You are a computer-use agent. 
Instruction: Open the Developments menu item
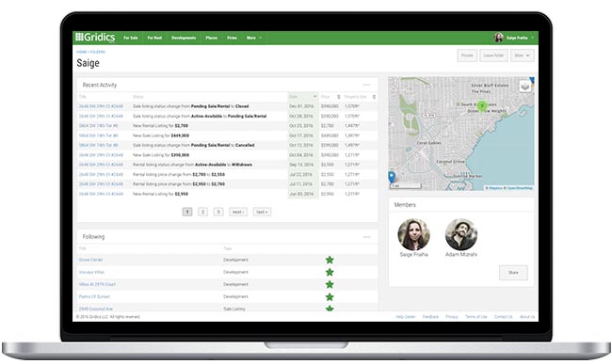pyautogui.click(x=184, y=38)
